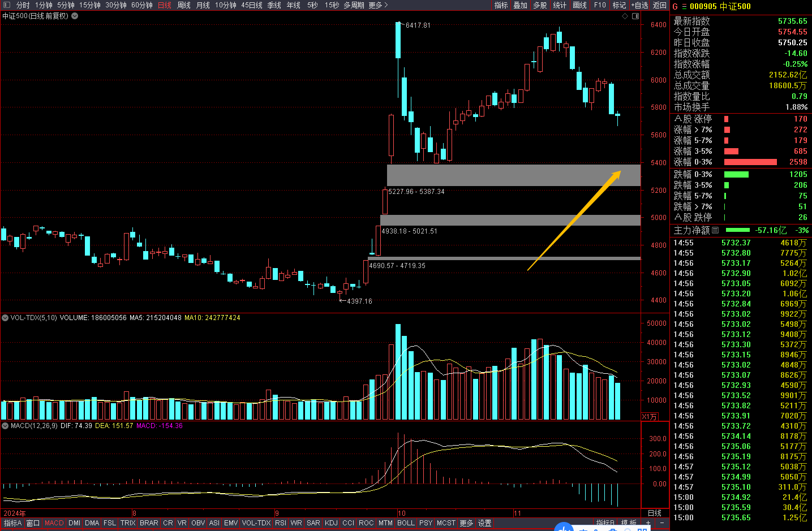Click the 标记 mark button
Screen dimensions: 812x531
tap(619, 5)
